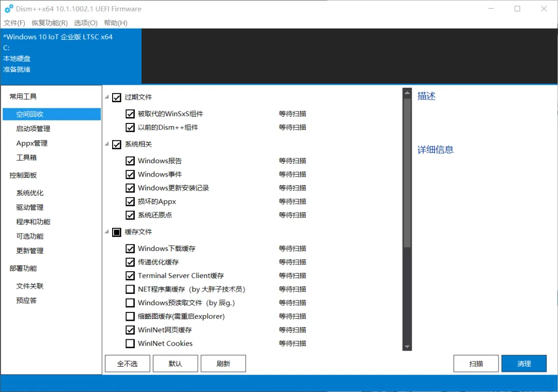Open 文件关联 in the sidebar
Viewport: 558px width, 392px height.
29,286
